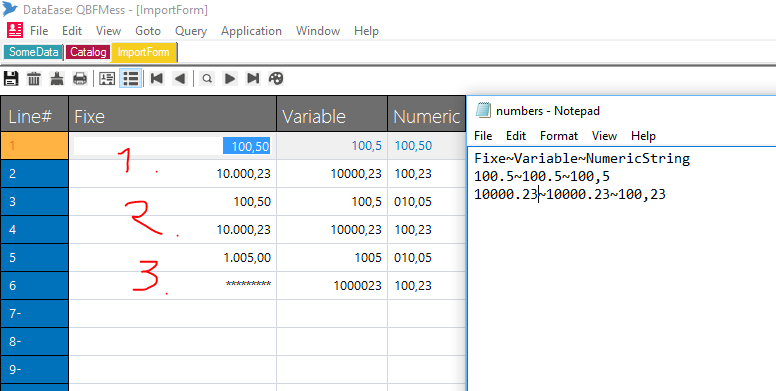Click the Numeric column header
The height and width of the screenshot is (391, 776).
(427, 114)
